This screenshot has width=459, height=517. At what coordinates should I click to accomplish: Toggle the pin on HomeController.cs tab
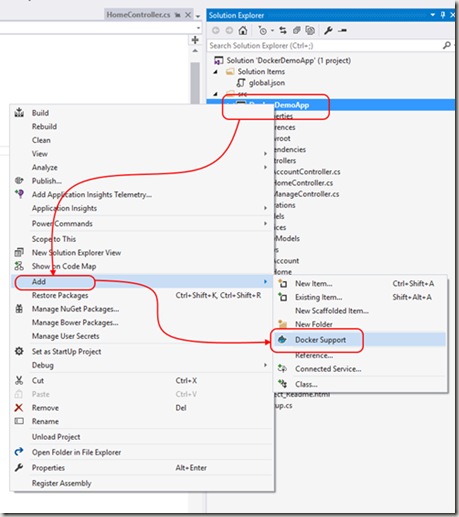coord(178,15)
